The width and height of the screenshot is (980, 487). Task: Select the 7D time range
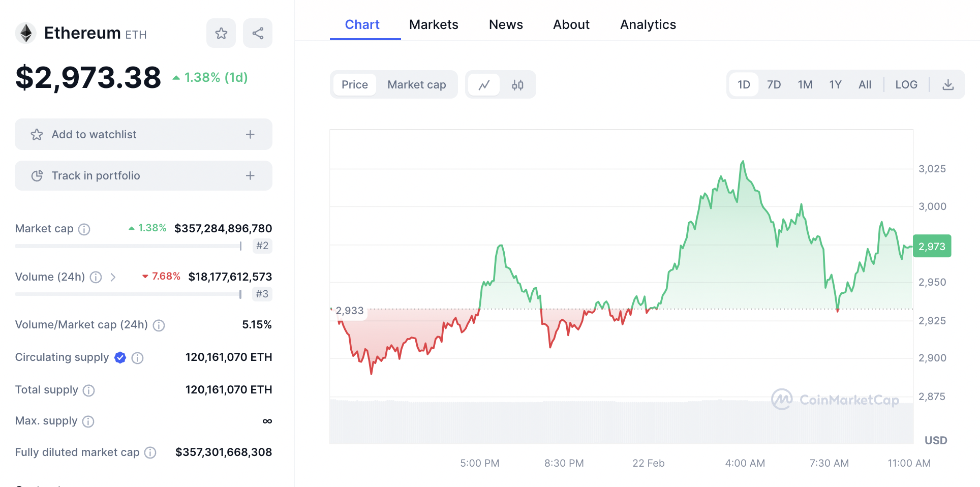point(774,85)
